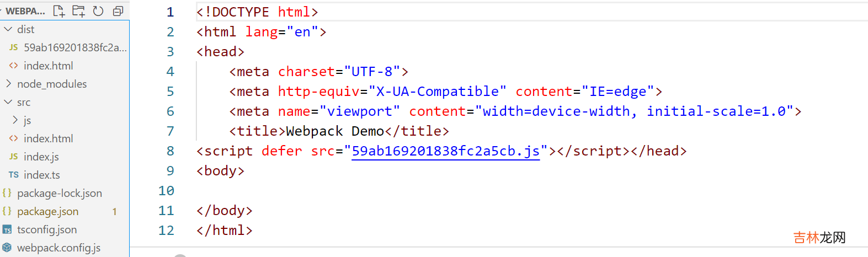The image size is (868, 257).
Task: Collapse the dist folder
Action: tap(8, 29)
